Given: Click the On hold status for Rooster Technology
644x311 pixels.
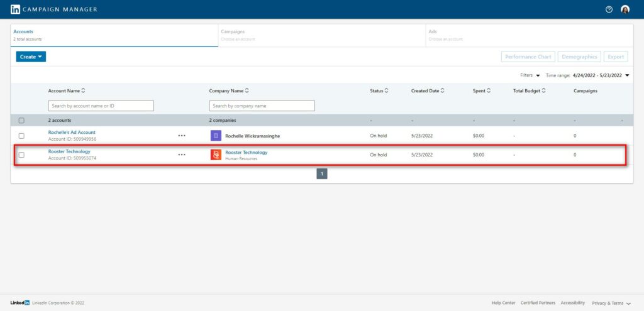Looking at the screenshot, I should [x=378, y=155].
